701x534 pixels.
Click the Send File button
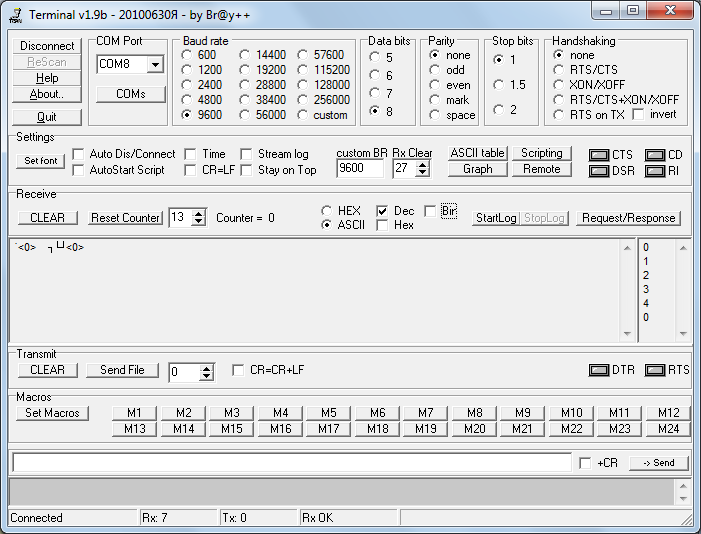pyautogui.click(x=122, y=370)
